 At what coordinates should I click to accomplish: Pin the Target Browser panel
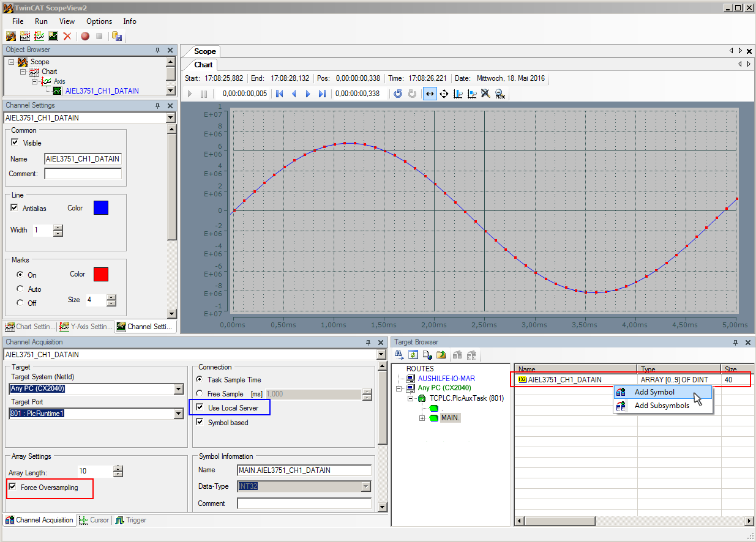click(x=735, y=343)
